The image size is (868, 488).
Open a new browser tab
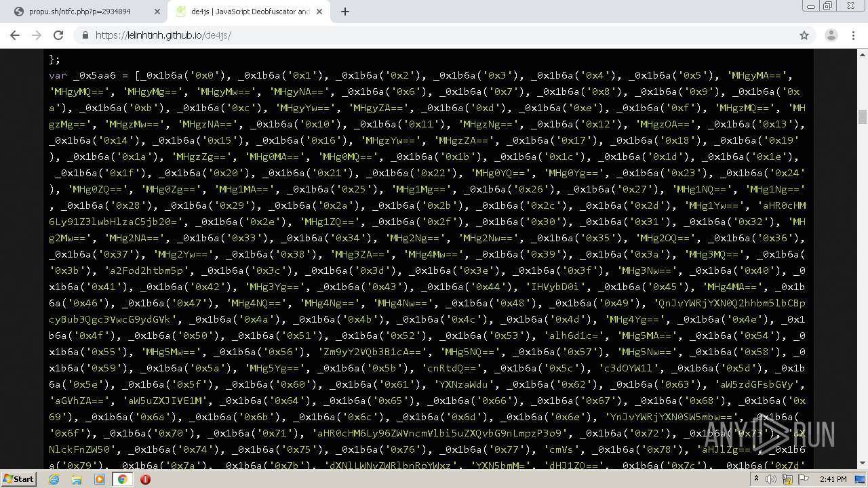click(x=344, y=12)
